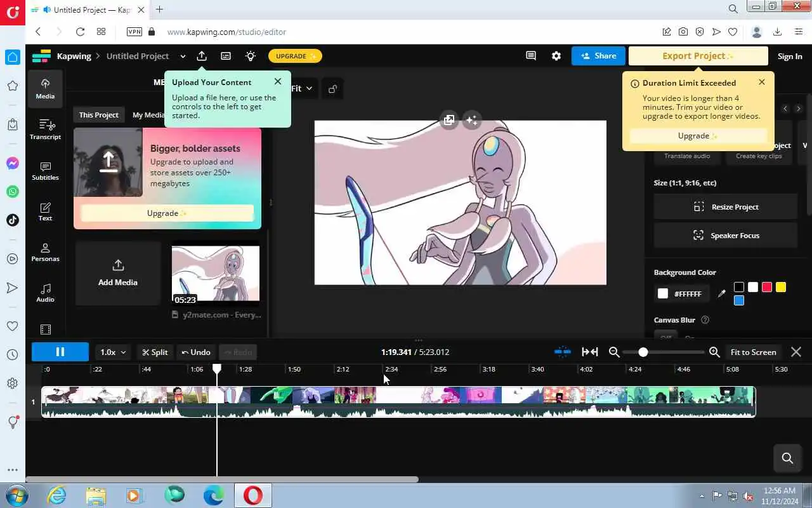Zoom in the timeline with the plus magnifier
Screen dimensions: 812x508
pos(714,352)
